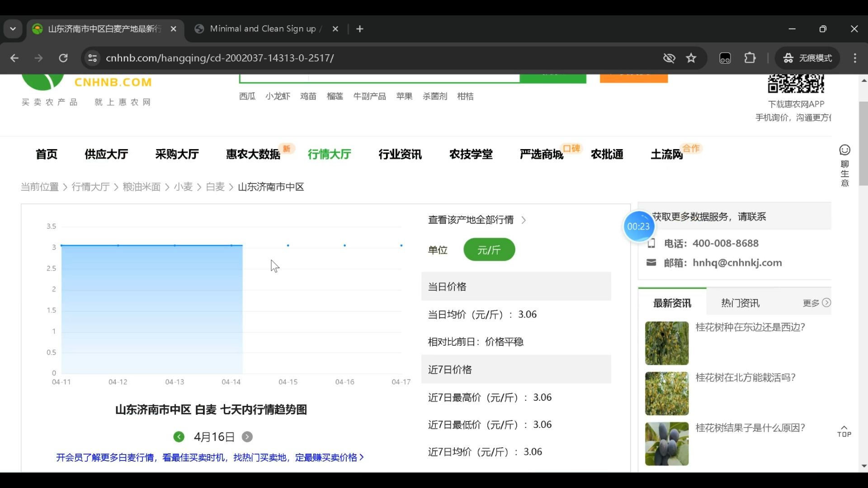Image resolution: width=868 pixels, height=488 pixels.
Task: Click the incognito 无痕模式 indicator
Action: (807, 58)
